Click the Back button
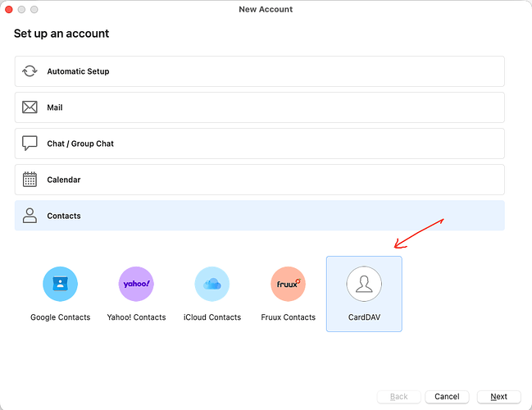532x410 pixels. (x=398, y=396)
